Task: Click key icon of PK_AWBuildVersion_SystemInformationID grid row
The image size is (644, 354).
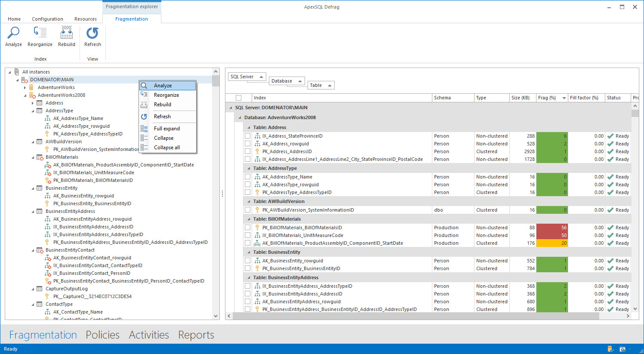Action: 257,210
